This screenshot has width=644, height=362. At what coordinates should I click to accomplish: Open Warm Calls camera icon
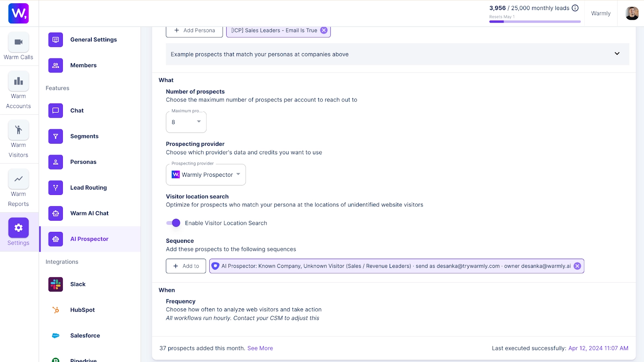(19, 42)
